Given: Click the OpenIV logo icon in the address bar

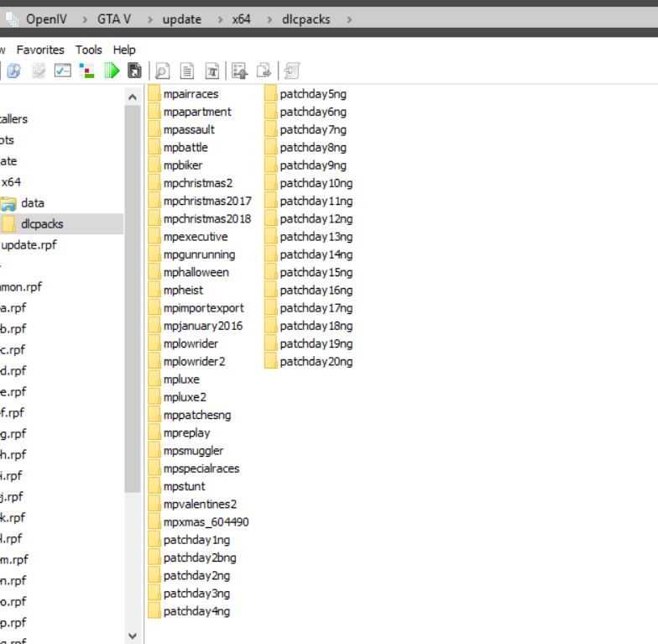Looking at the screenshot, I should click(x=12, y=18).
